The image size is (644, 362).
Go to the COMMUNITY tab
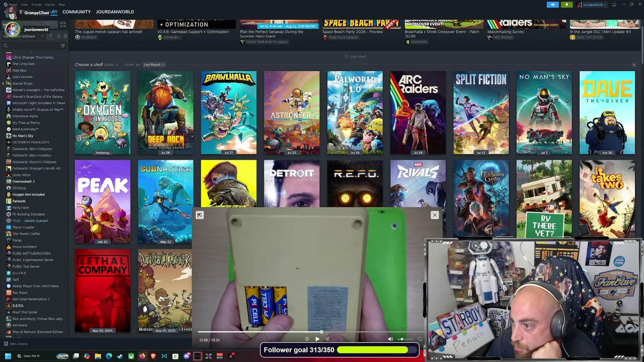[x=76, y=12]
